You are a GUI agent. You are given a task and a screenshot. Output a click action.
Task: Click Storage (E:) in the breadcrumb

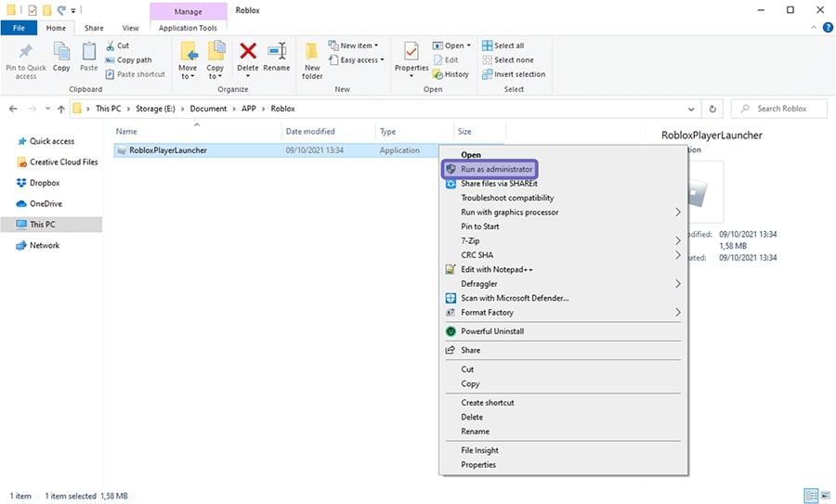(x=155, y=109)
